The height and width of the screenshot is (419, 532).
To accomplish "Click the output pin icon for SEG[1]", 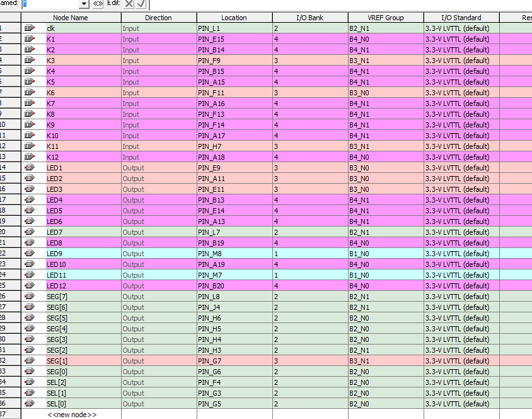I will pos(30,360).
